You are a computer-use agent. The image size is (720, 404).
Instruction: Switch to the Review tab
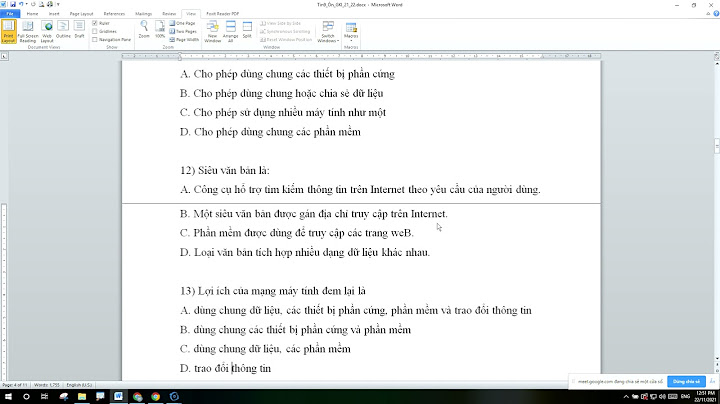169,14
